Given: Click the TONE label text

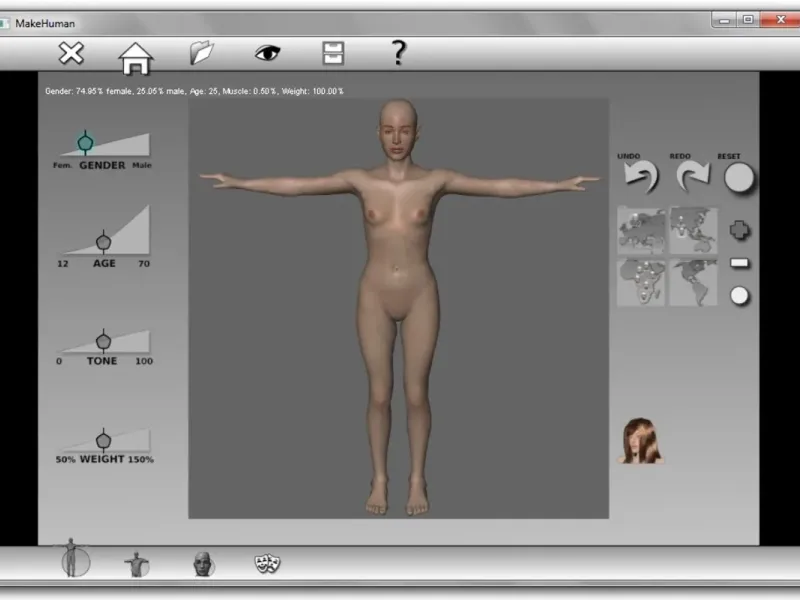Looking at the screenshot, I should (102, 361).
